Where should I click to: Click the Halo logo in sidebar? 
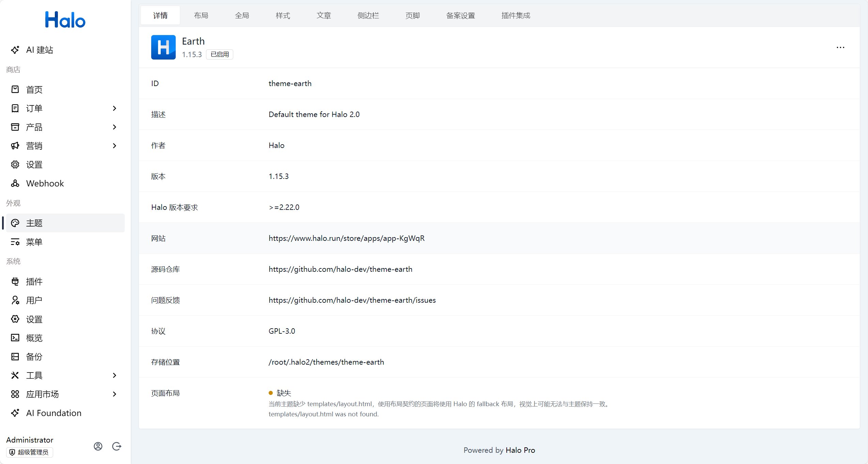click(65, 20)
